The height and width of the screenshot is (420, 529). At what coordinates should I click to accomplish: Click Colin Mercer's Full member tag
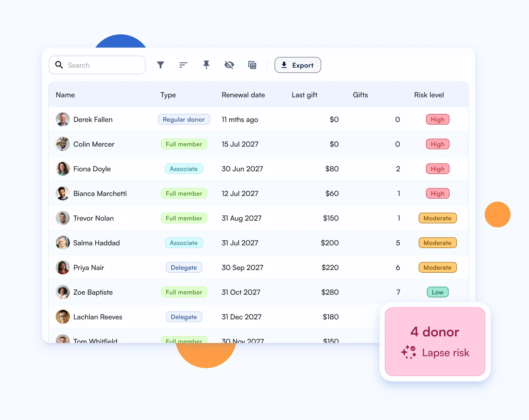[x=184, y=144]
